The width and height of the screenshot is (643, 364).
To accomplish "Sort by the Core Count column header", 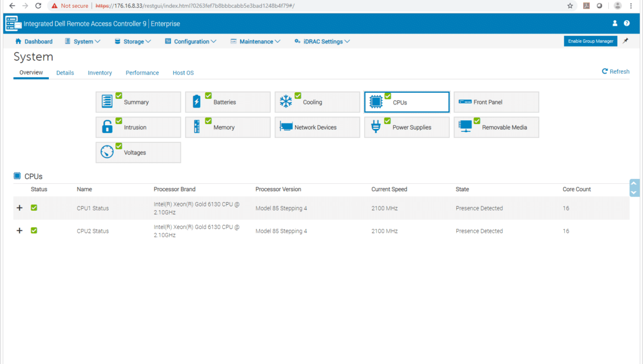I will click(x=577, y=189).
